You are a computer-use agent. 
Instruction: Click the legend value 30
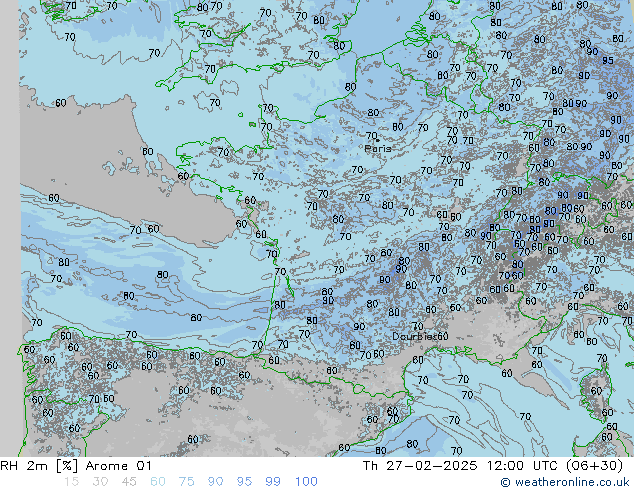click(x=100, y=482)
